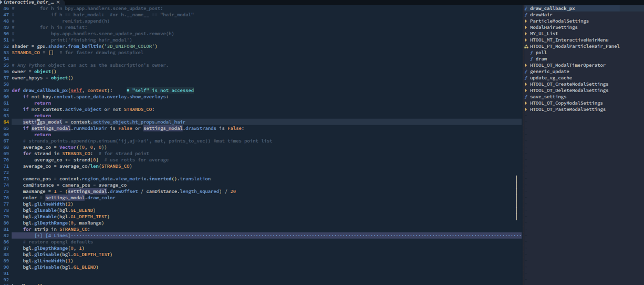Jump to save_settings in the outline
Viewport: 644px width, 285px height.
click(548, 97)
